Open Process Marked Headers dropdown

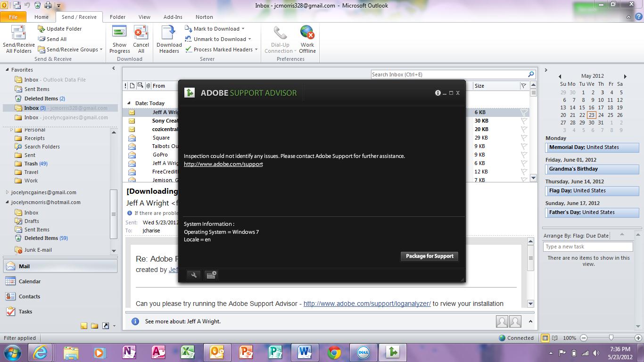(222, 49)
